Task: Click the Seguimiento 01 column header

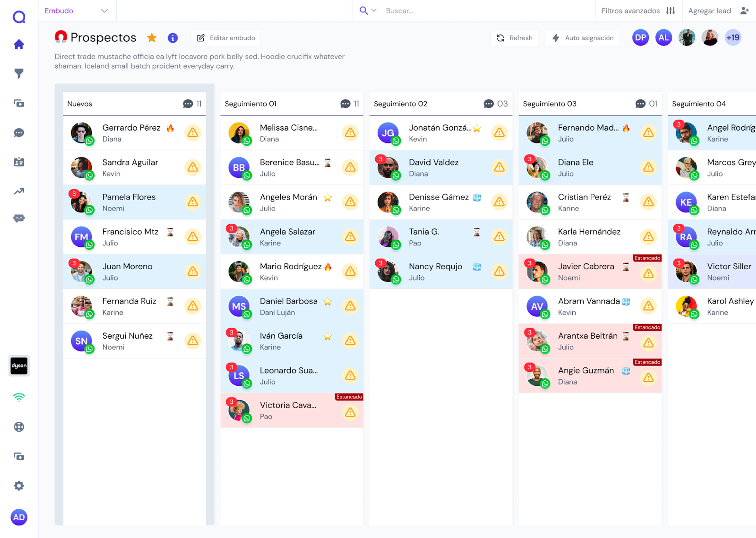Action: [292, 104]
